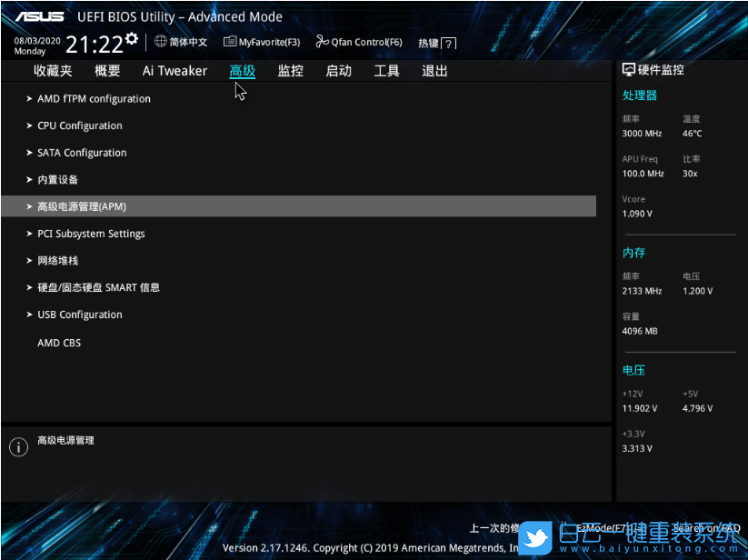The image size is (748, 560).
Task: Expand CPU Configuration submenu
Action: click(x=79, y=126)
